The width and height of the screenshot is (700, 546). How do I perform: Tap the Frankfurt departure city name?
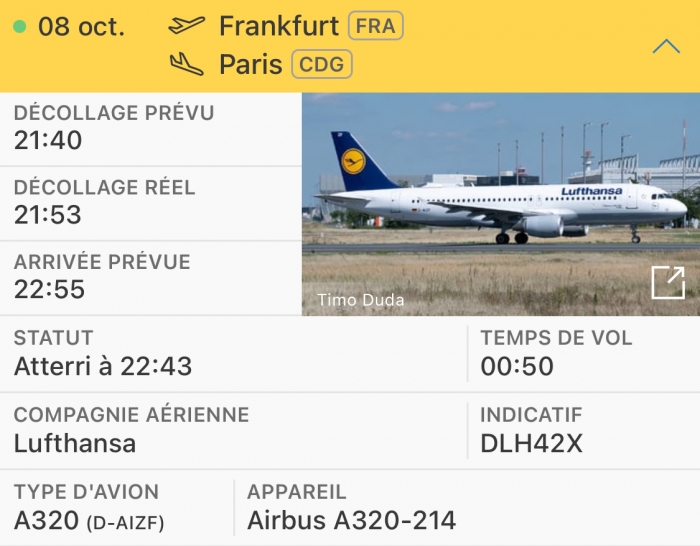pyautogui.click(x=279, y=26)
